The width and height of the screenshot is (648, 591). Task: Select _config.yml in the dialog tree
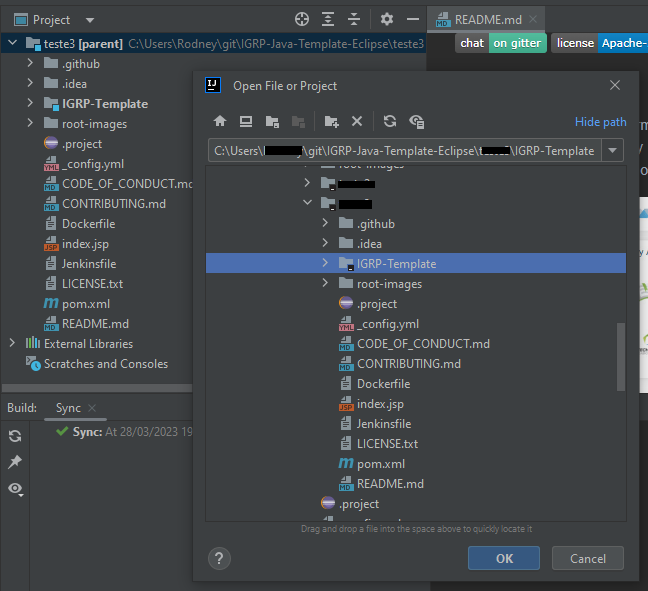click(379, 324)
